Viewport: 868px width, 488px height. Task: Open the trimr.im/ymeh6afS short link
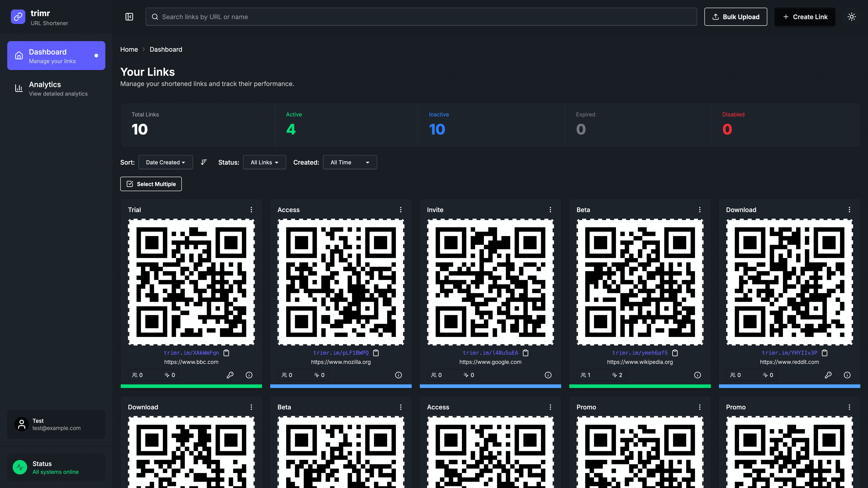pyautogui.click(x=640, y=353)
